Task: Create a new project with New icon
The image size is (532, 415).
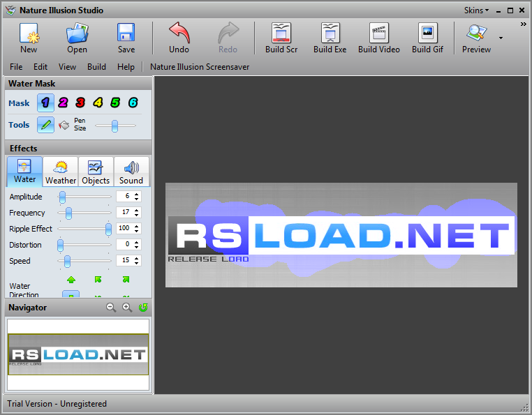Action: [x=29, y=38]
